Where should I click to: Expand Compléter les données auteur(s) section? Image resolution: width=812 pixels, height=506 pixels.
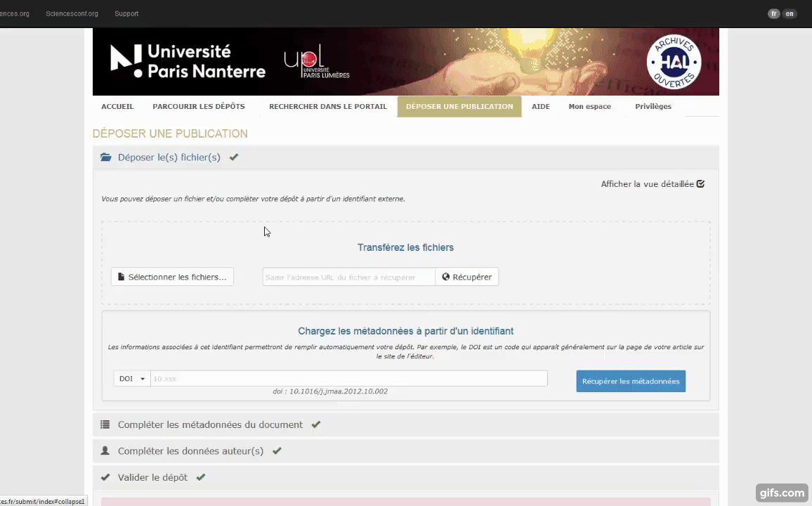coord(405,450)
